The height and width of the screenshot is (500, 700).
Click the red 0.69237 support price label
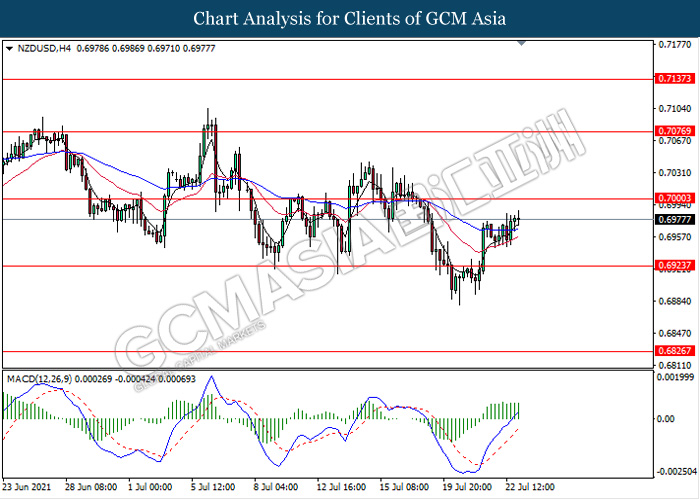pos(671,266)
